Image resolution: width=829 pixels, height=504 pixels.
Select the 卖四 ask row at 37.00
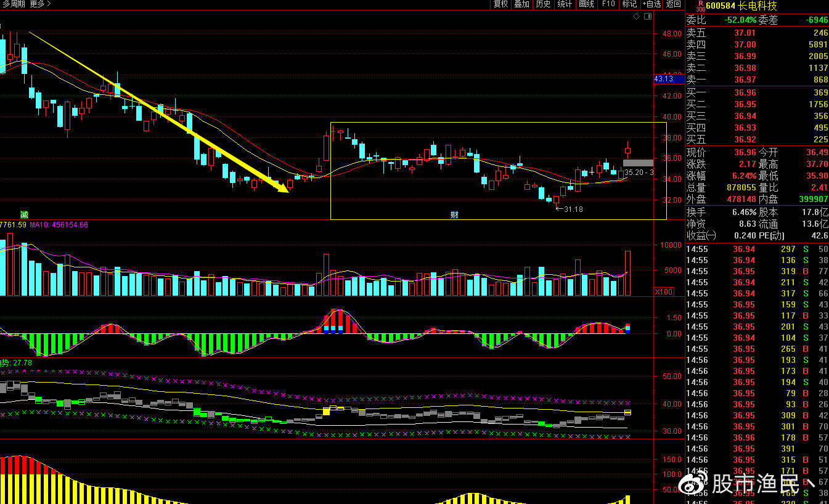pos(758,44)
